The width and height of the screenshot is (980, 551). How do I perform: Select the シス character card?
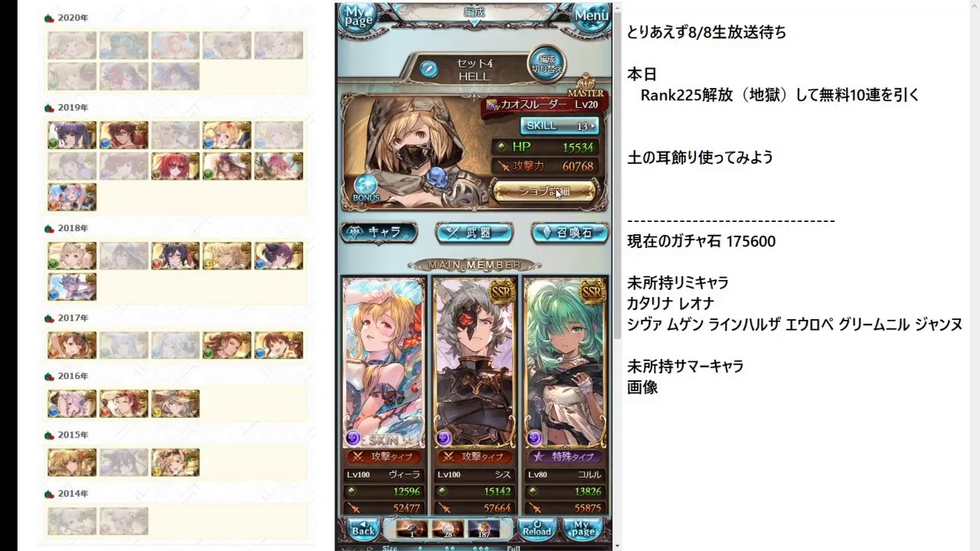pyautogui.click(x=475, y=361)
